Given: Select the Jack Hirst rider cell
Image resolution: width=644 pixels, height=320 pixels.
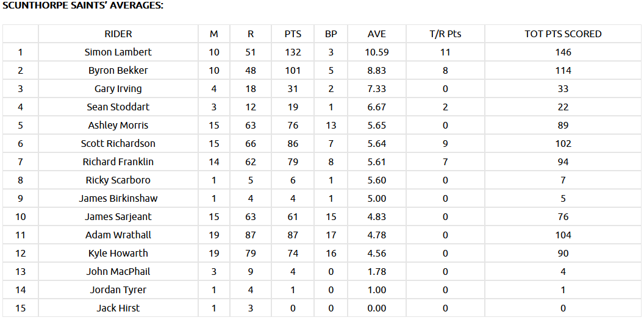Looking at the screenshot, I should [118, 308].
